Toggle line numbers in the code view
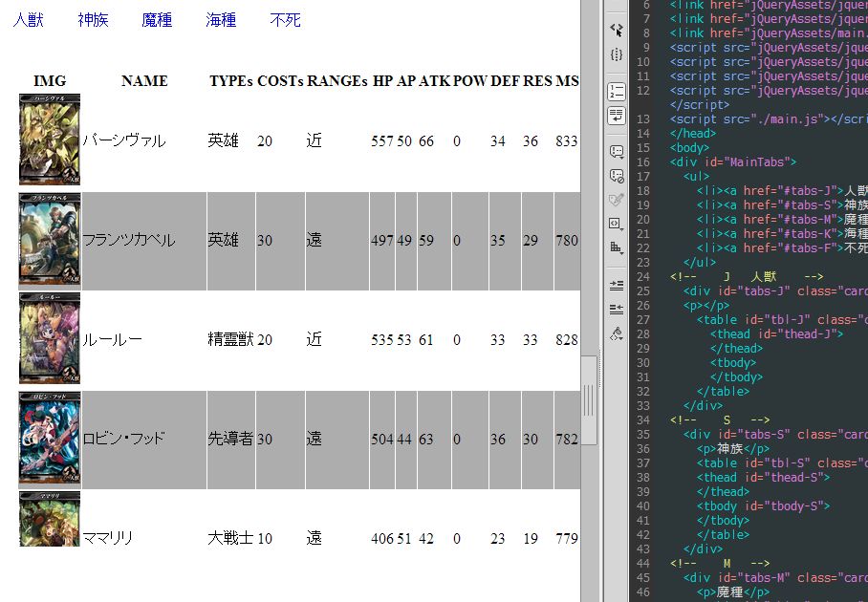 617,91
